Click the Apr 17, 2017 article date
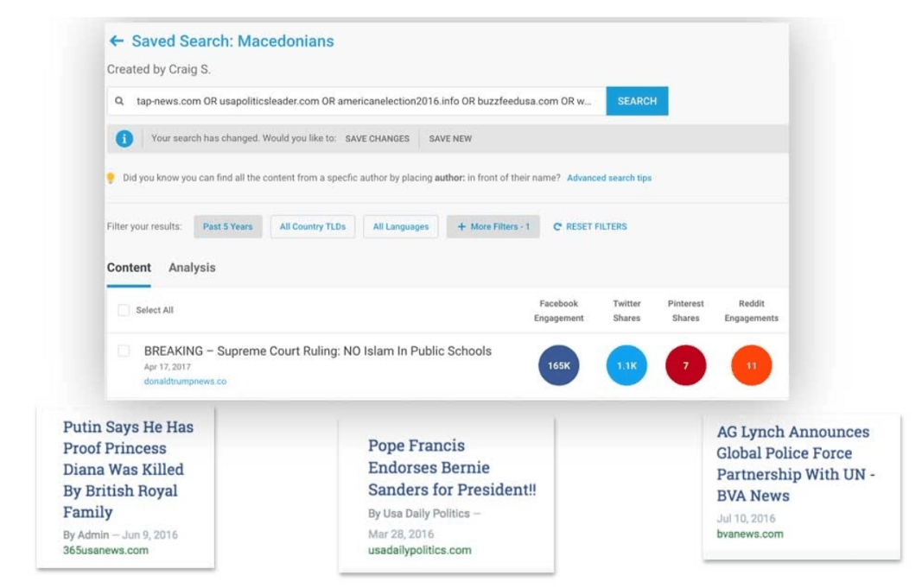The height and width of the screenshot is (588, 922). (168, 367)
